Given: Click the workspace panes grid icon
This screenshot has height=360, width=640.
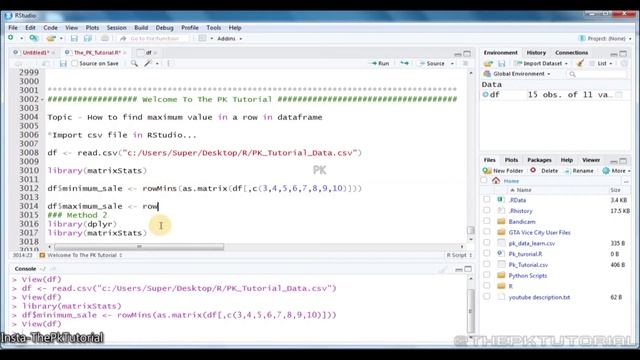Looking at the screenshot, I should click(x=202, y=38).
